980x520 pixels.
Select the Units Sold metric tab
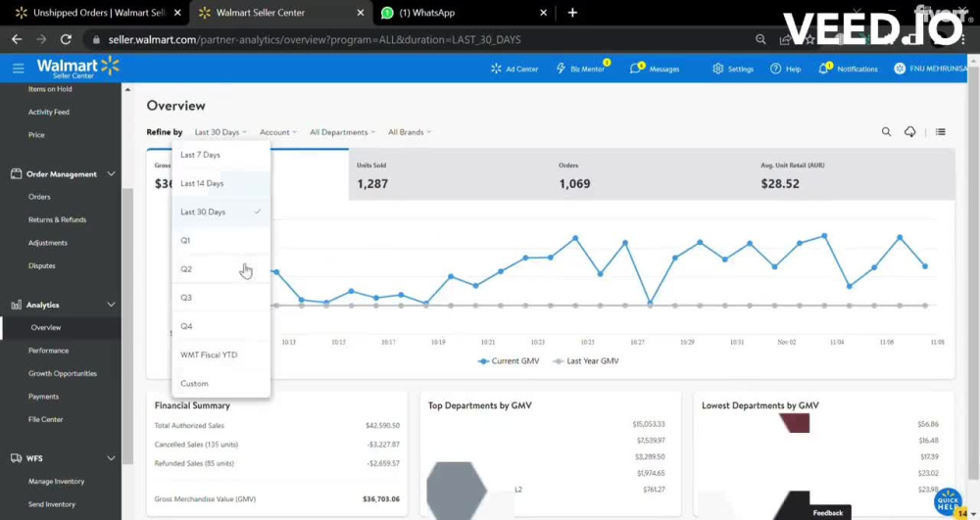tap(450, 174)
